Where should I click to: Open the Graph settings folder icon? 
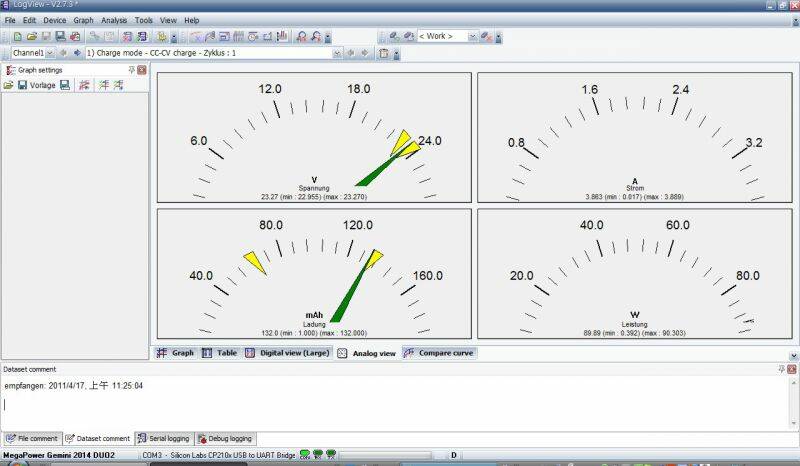[x=8, y=85]
